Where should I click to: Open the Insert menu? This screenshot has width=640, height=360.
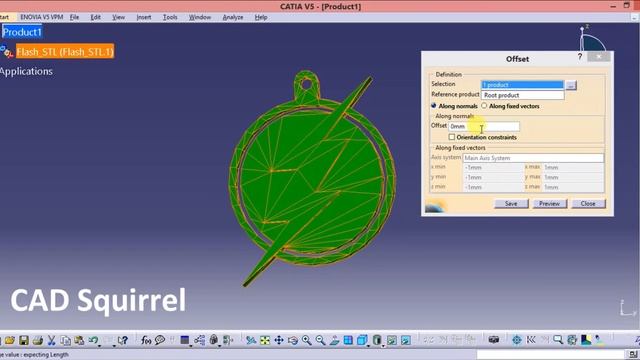144,17
